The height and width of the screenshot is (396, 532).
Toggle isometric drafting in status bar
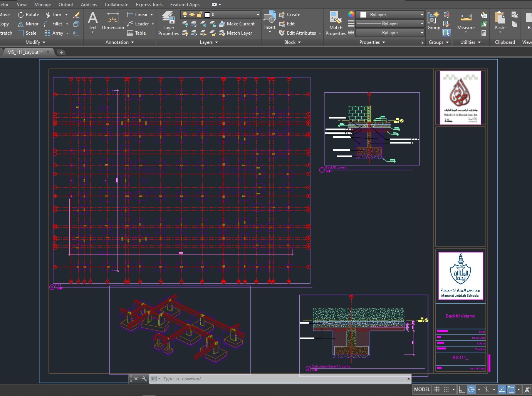[x=487, y=389]
